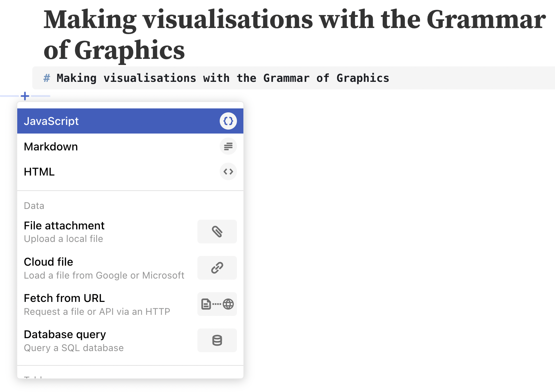Click the "Query a SQL database" description
555x392 pixels.
click(x=74, y=348)
